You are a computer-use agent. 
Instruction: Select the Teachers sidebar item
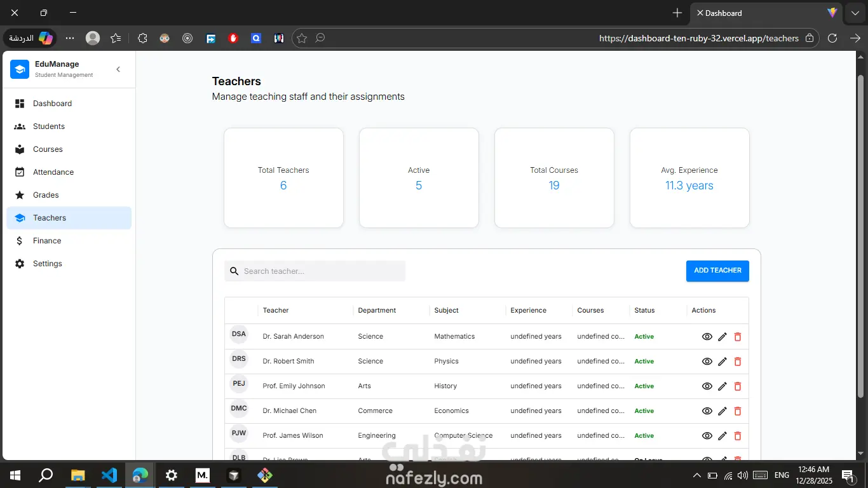[x=69, y=218]
